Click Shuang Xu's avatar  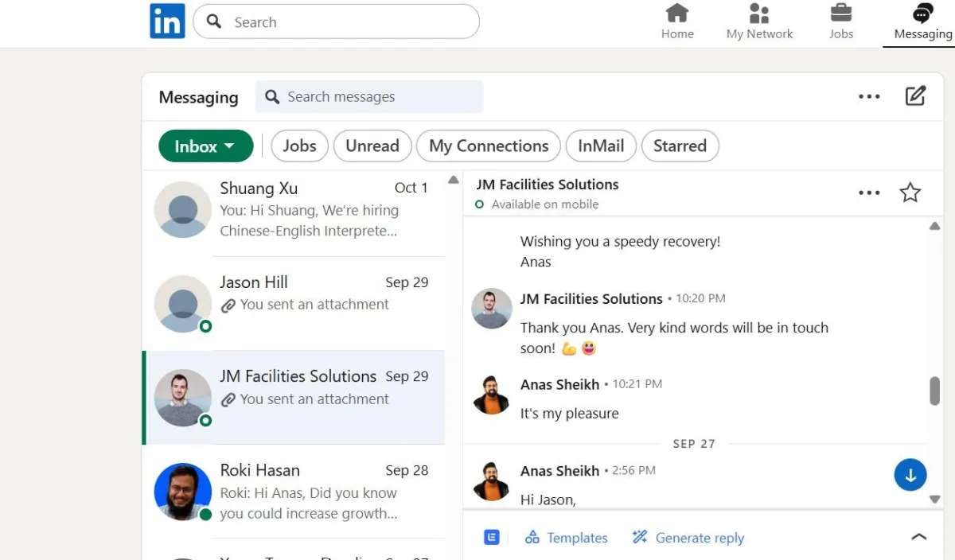182,209
